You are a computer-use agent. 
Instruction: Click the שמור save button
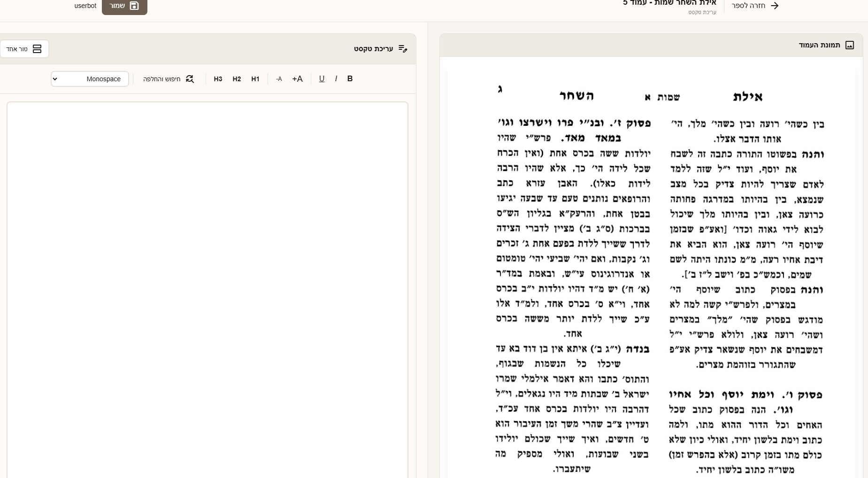click(124, 5)
